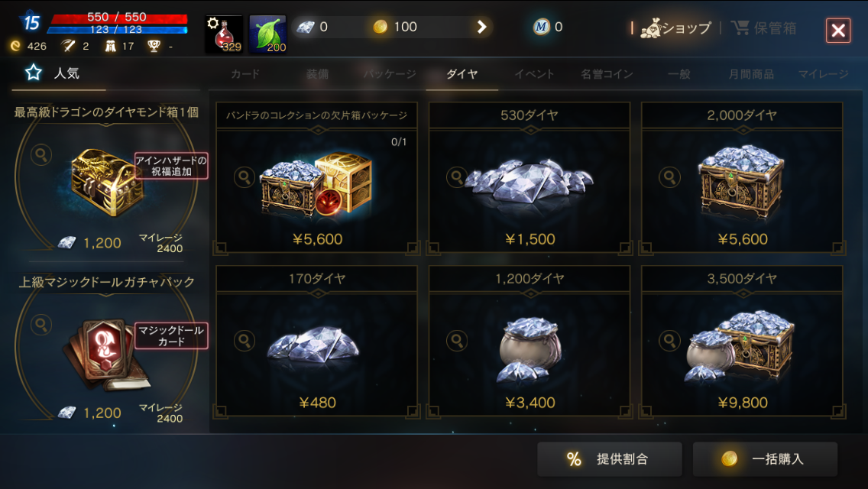Preview the 1,200ダイヤ pouch via magnifier

point(457,341)
